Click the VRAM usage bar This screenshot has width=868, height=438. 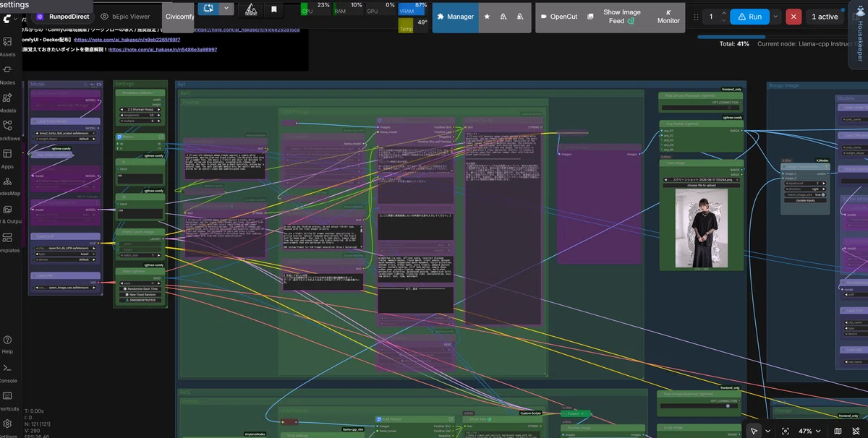(x=414, y=8)
